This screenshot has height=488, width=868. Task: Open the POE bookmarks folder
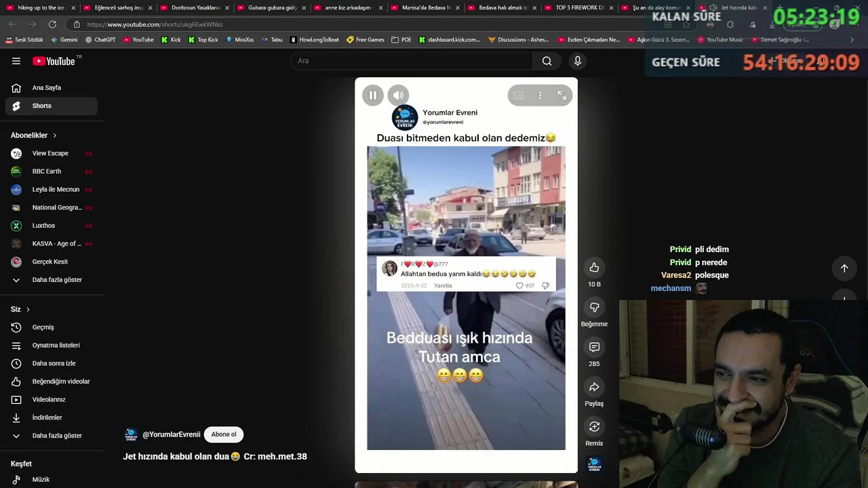coord(401,40)
